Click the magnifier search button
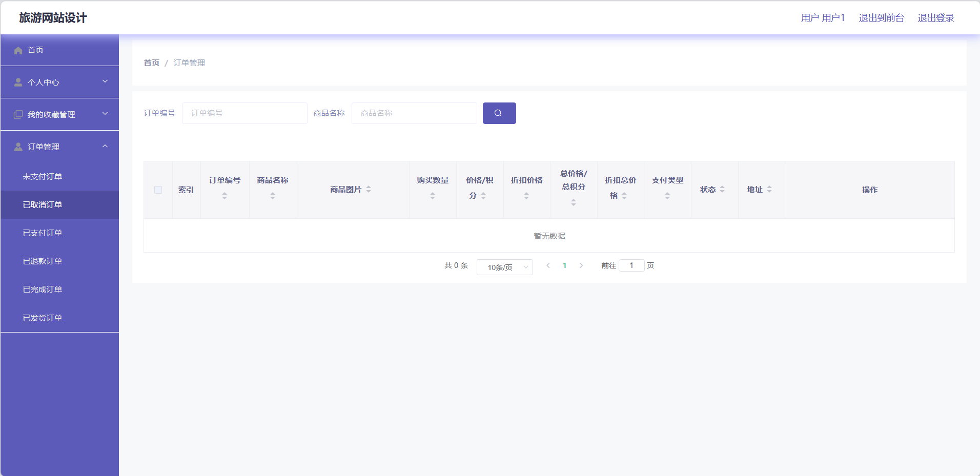This screenshot has height=476, width=980. [x=499, y=113]
